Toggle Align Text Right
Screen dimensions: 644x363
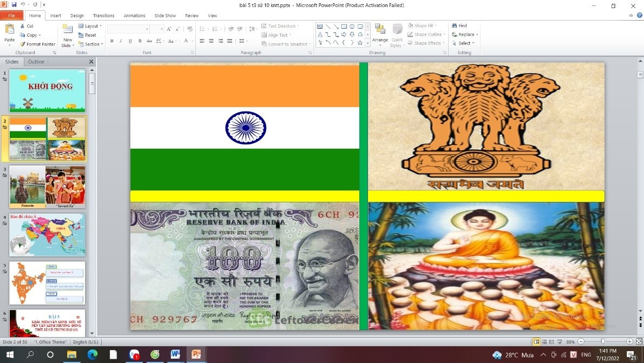click(221, 41)
